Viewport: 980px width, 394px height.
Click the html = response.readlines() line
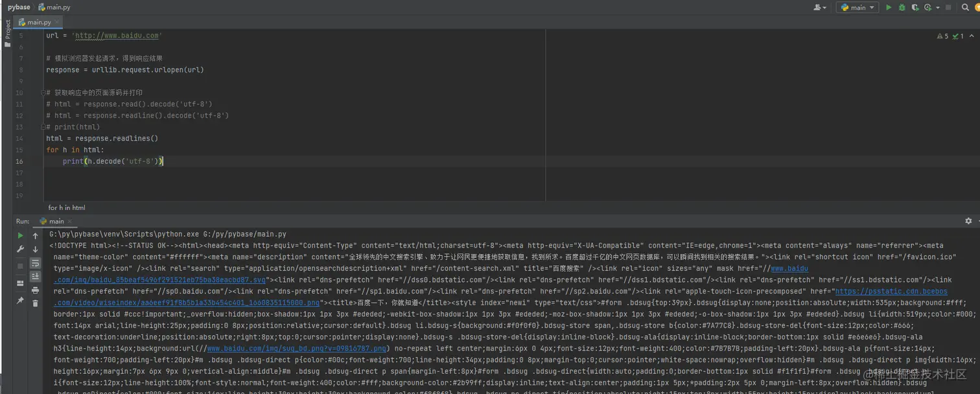pyautogui.click(x=102, y=139)
